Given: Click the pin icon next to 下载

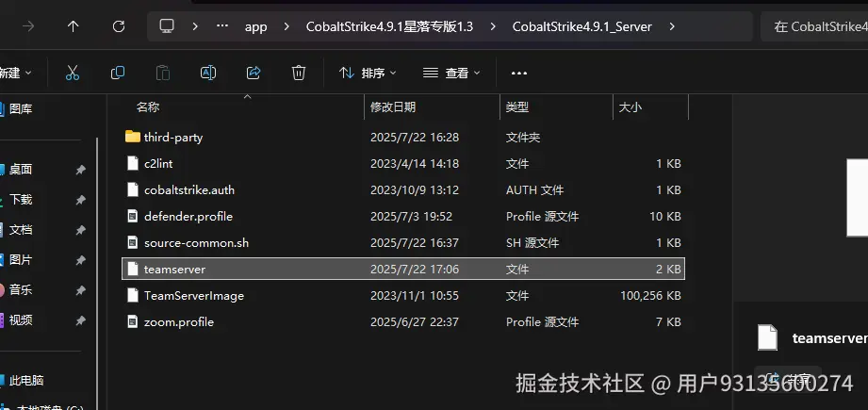Looking at the screenshot, I should click(80, 200).
